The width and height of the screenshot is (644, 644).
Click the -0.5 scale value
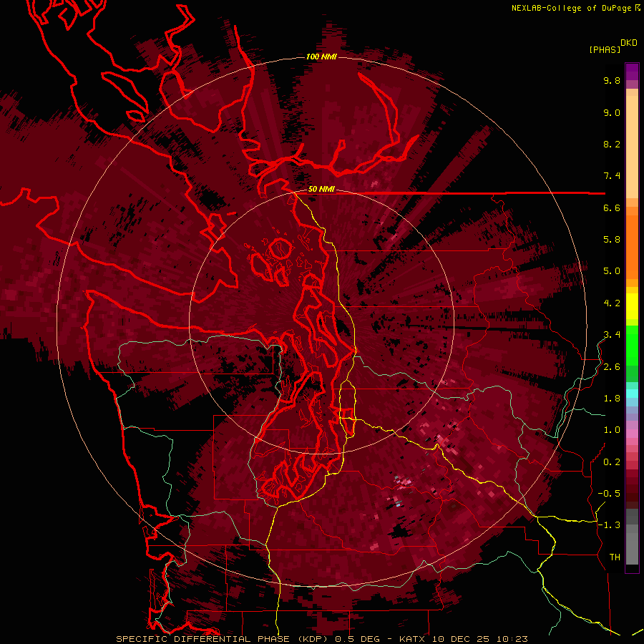click(609, 494)
